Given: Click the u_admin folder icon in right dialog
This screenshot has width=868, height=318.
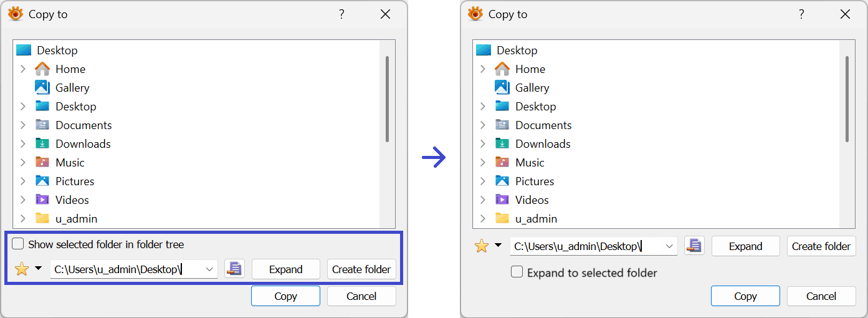Looking at the screenshot, I should coord(502,218).
